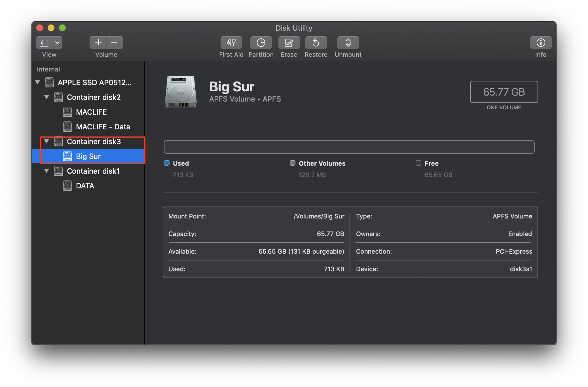Open the View options dropdown arrow
The width and height of the screenshot is (588, 387).
click(x=57, y=43)
